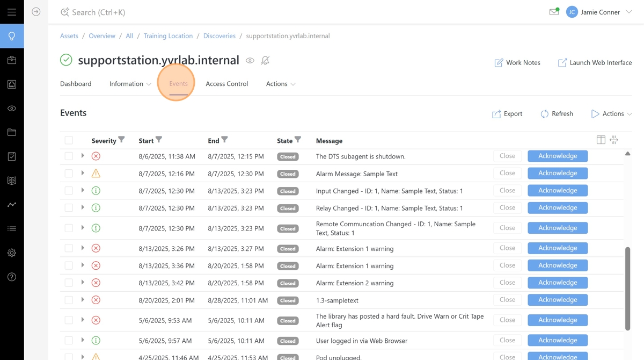Click the settings gear in sidebar
Screen dimensions: 644x360
coord(12,253)
